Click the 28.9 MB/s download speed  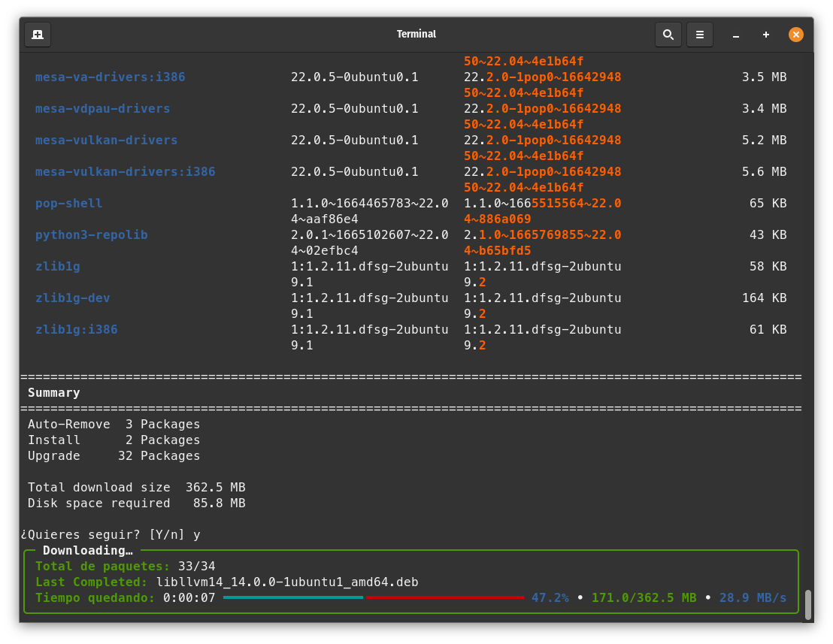tap(753, 598)
